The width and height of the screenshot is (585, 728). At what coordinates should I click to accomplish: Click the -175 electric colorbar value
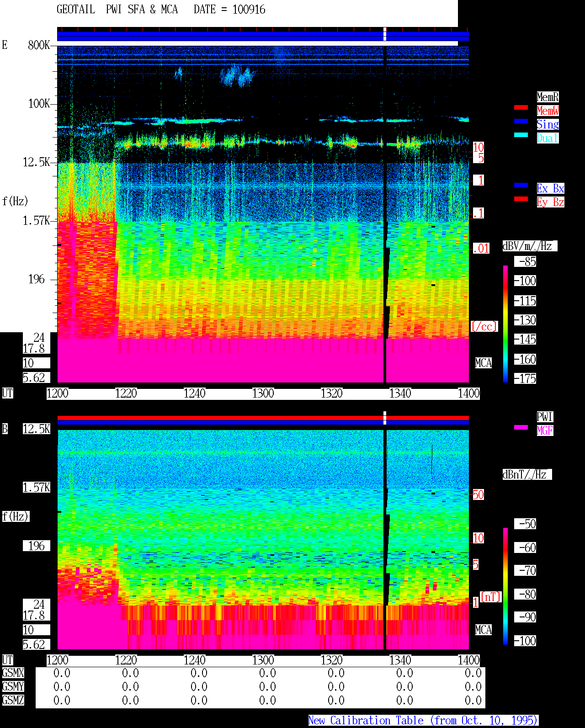click(525, 378)
